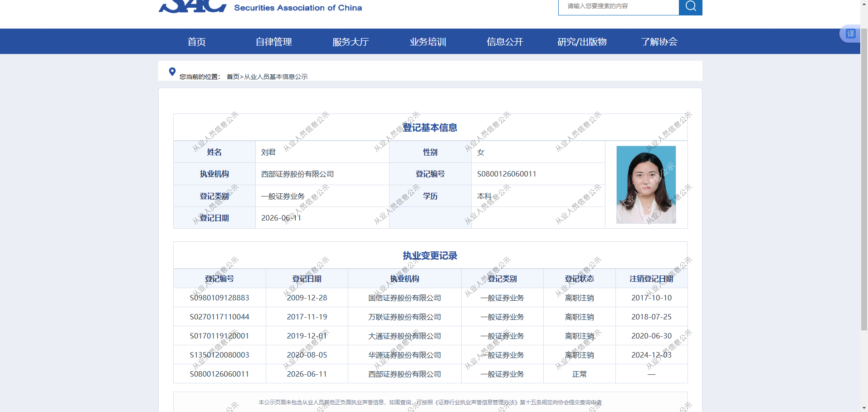Click the Securities Association of China text

click(x=298, y=8)
